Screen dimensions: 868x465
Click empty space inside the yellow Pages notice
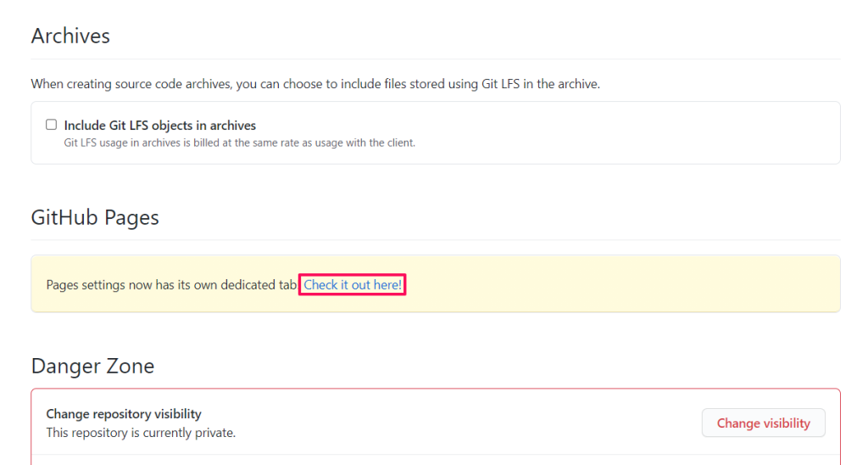click(x=619, y=284)
